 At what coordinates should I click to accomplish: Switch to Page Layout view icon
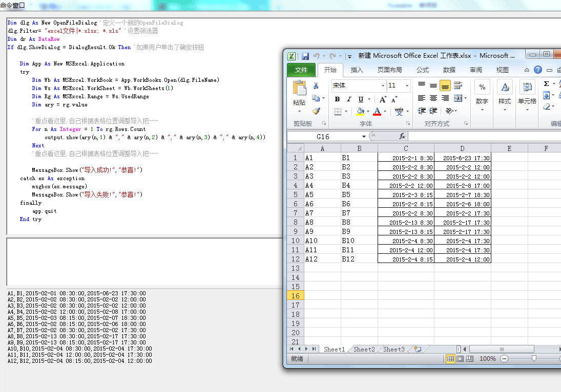[x=460, y=359]
